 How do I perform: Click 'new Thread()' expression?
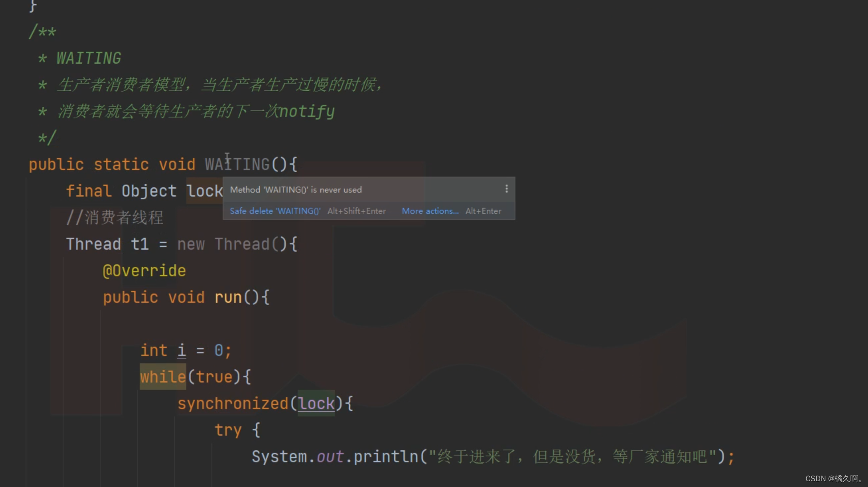(232, 244)
